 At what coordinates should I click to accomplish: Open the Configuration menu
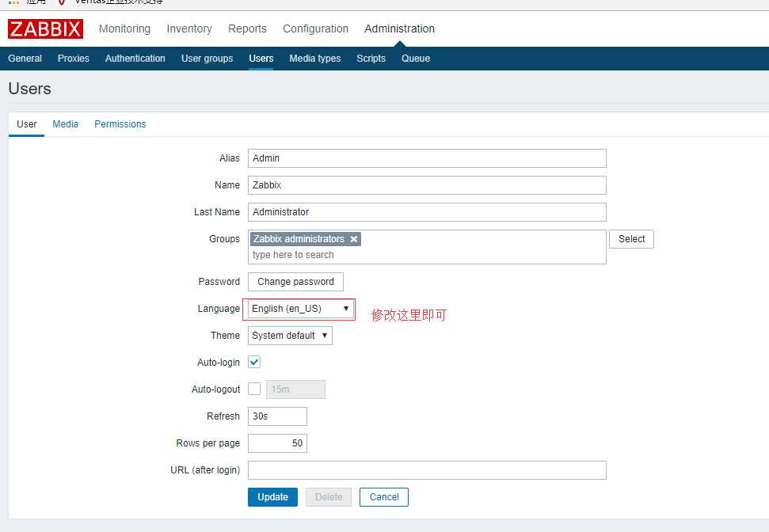point(315,29)
